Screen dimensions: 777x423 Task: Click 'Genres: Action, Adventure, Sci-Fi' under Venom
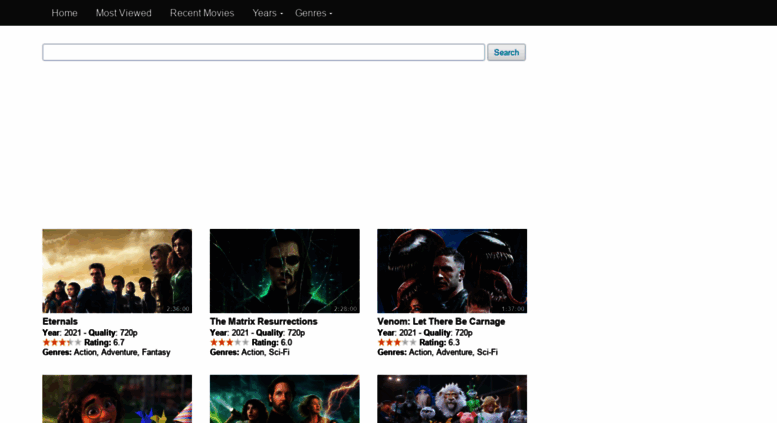click(x=437, y=352)
